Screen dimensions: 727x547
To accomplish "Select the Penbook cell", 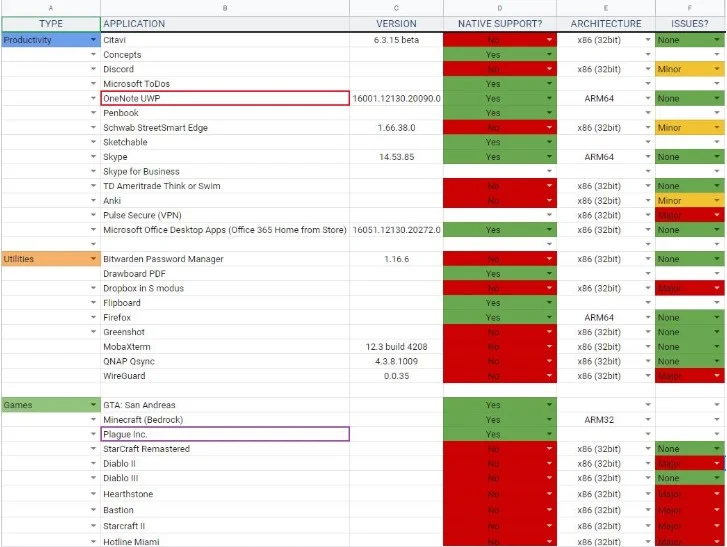I will coord(225,113).
